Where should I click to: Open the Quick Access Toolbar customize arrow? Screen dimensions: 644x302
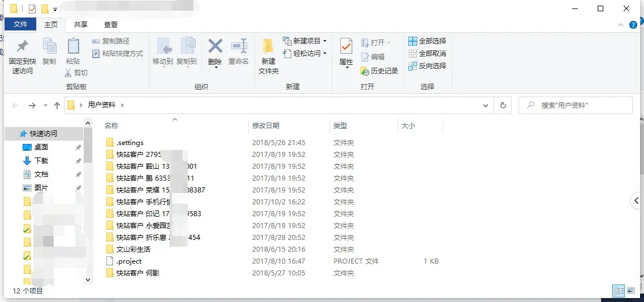point(55,9)
